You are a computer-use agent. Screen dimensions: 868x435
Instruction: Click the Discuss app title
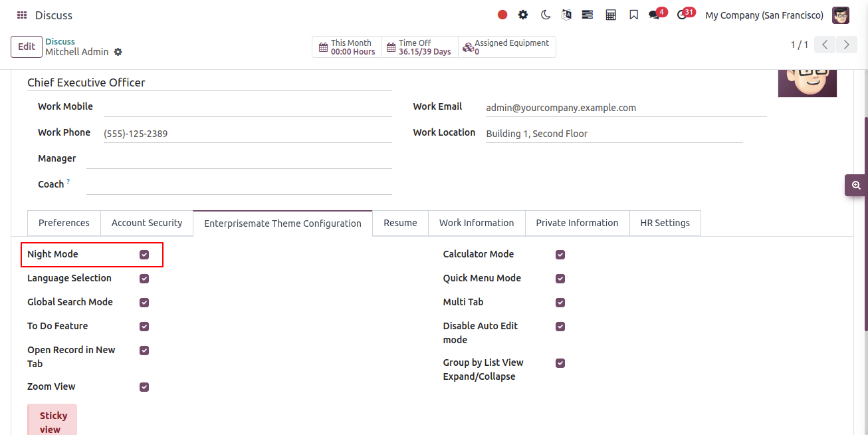54,15
